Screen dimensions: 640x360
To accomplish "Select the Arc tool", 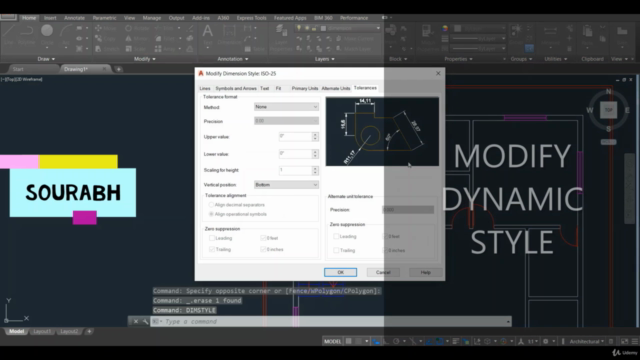I will pos(65,33).
